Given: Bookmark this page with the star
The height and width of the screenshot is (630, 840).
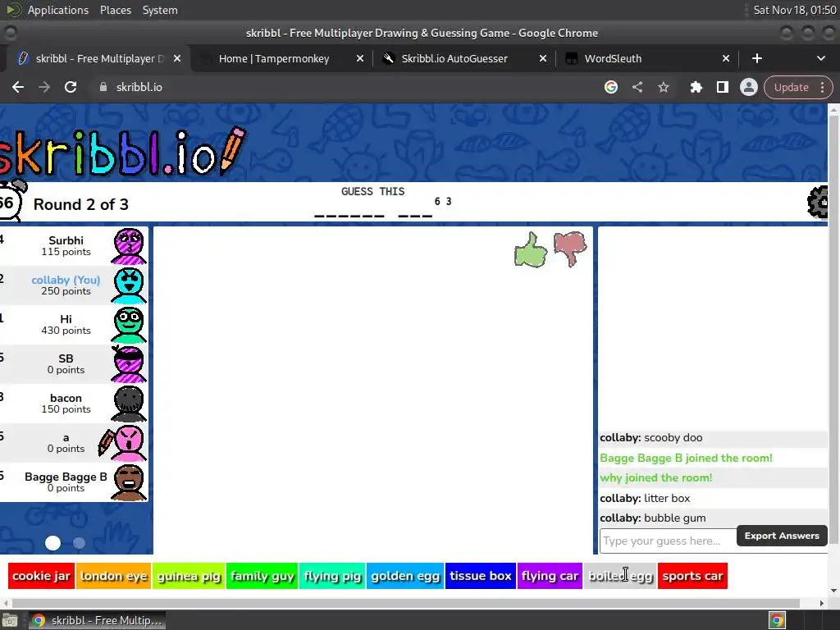Looking at the screenshot, I should tap(663, 87).
